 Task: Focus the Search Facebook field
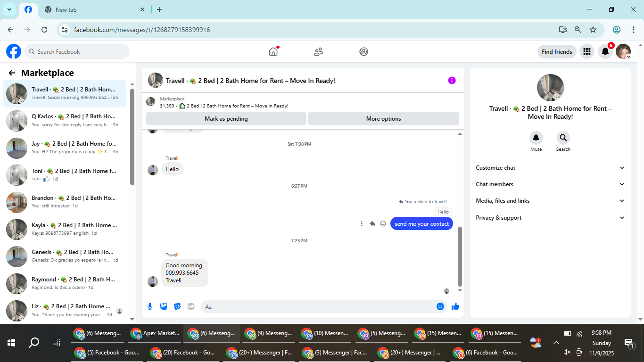coord(77,52)
